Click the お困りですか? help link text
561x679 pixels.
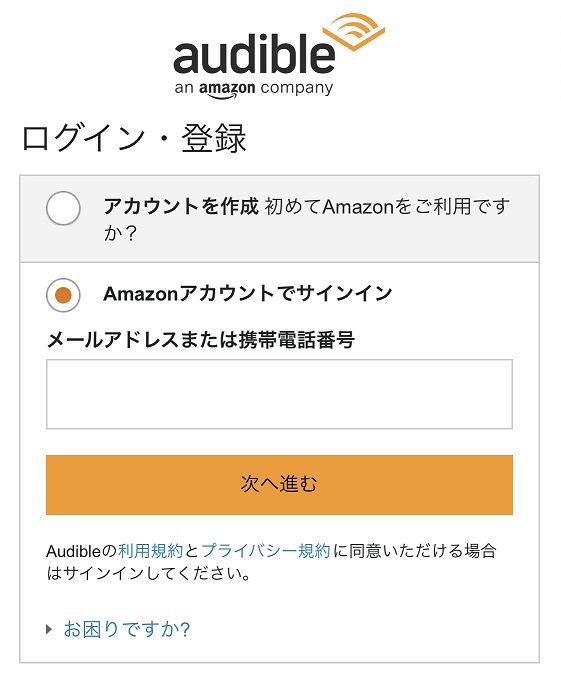pyautogui.click(x=126, y=629)
